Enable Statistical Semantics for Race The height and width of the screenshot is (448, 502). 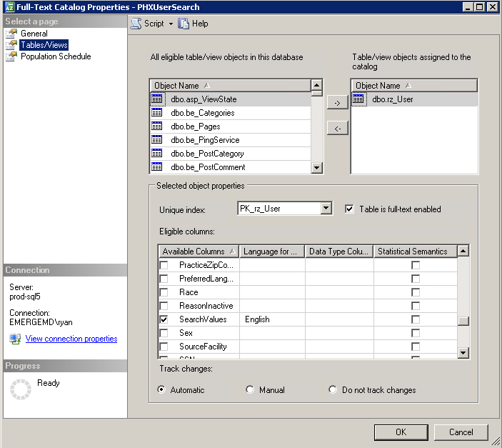coord(416,292)
